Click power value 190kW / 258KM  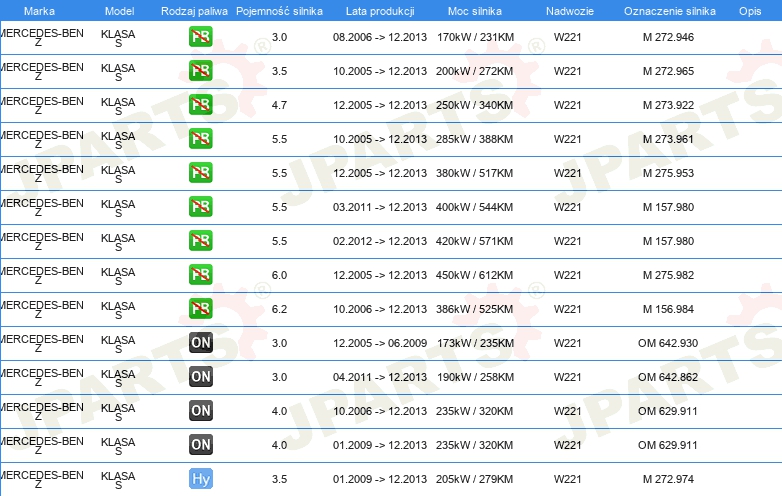pos(475,377)
